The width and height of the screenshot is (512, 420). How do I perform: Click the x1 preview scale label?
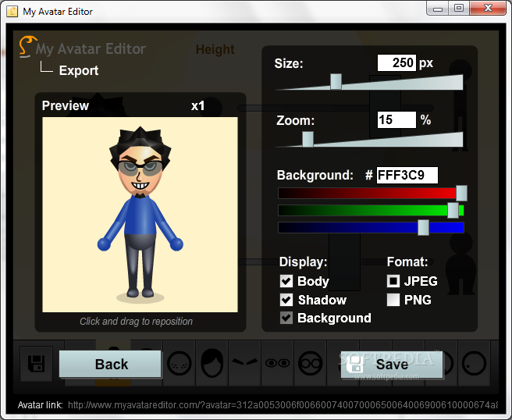197,106
